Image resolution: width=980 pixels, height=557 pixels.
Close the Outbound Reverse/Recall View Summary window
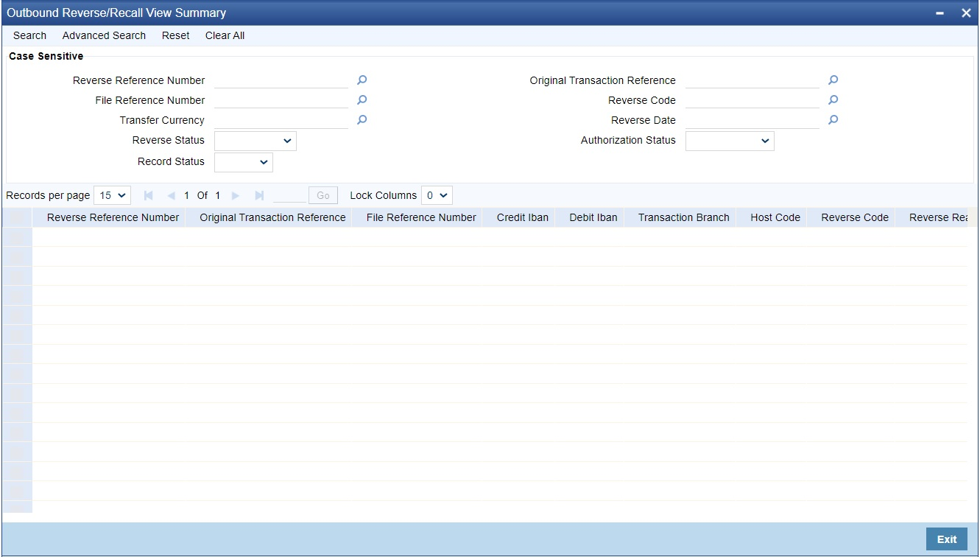pyautogui.click(x=966, y=13)
